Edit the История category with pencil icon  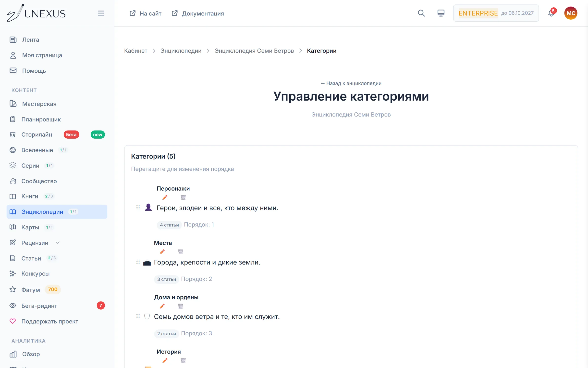pyautogui.click(x=165, y=360)
